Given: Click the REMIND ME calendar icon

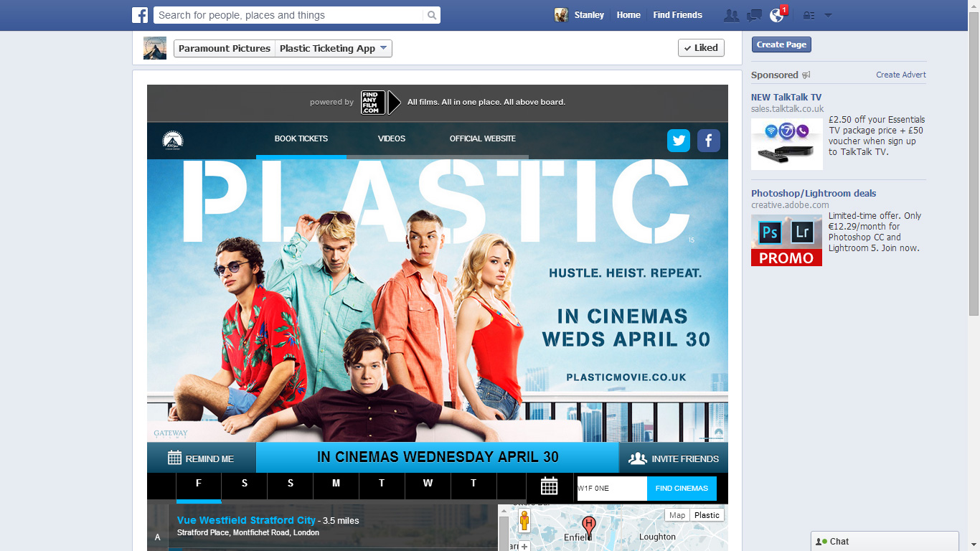Looking at the screenshot, I should [174, 458].
